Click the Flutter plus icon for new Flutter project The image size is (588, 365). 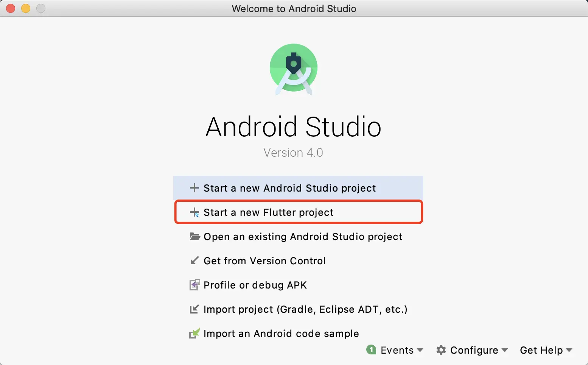(194, 212)
